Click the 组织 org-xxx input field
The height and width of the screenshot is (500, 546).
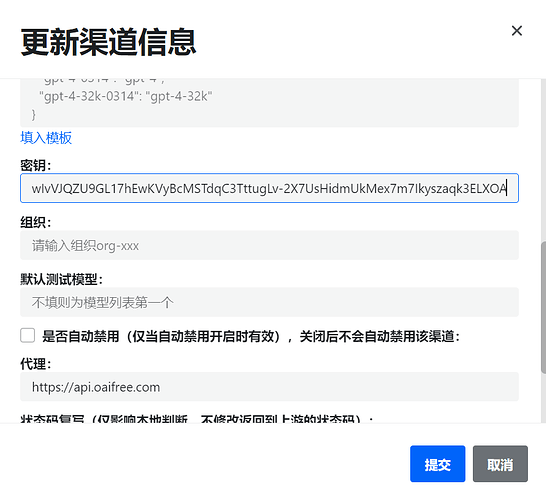coord(269,245)
